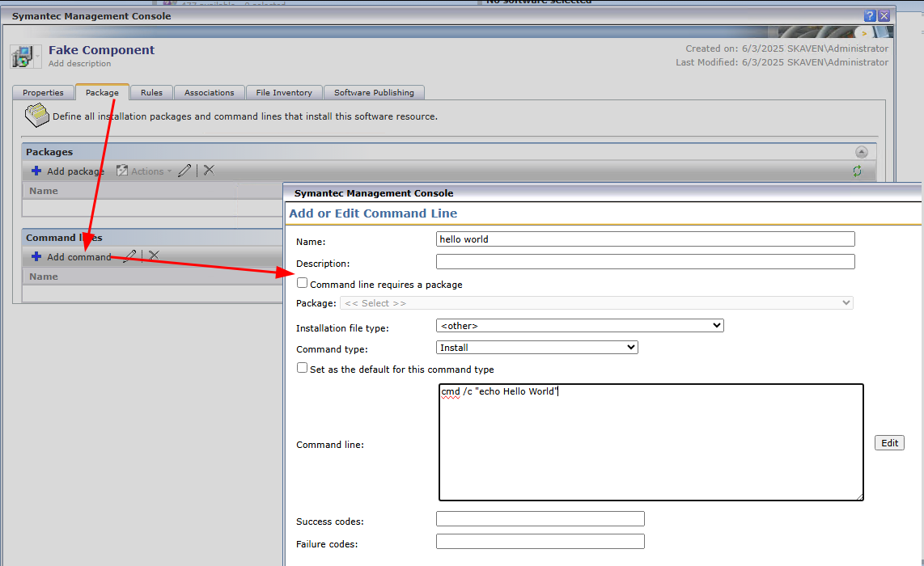This screenshot has height=566, width=924.
Task: Check 'Set as the default for this command type'
Action: coord(302,368)
